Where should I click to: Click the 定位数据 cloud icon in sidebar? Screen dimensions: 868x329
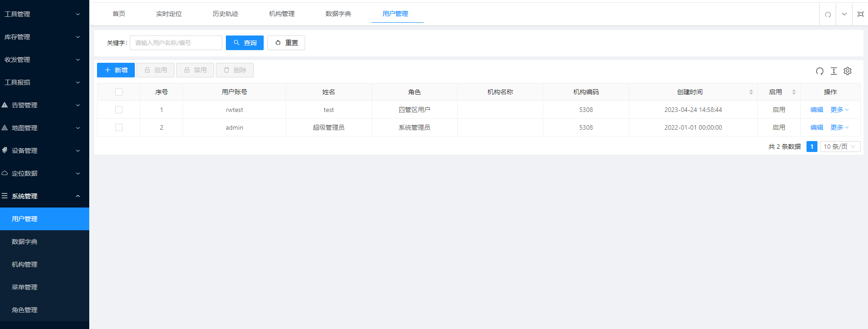[5, 173]
